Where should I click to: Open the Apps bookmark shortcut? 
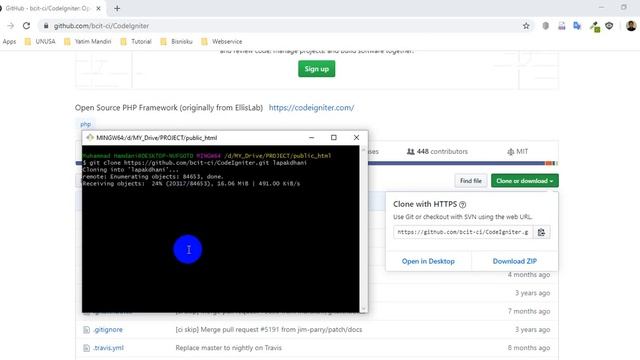point(9,42)
